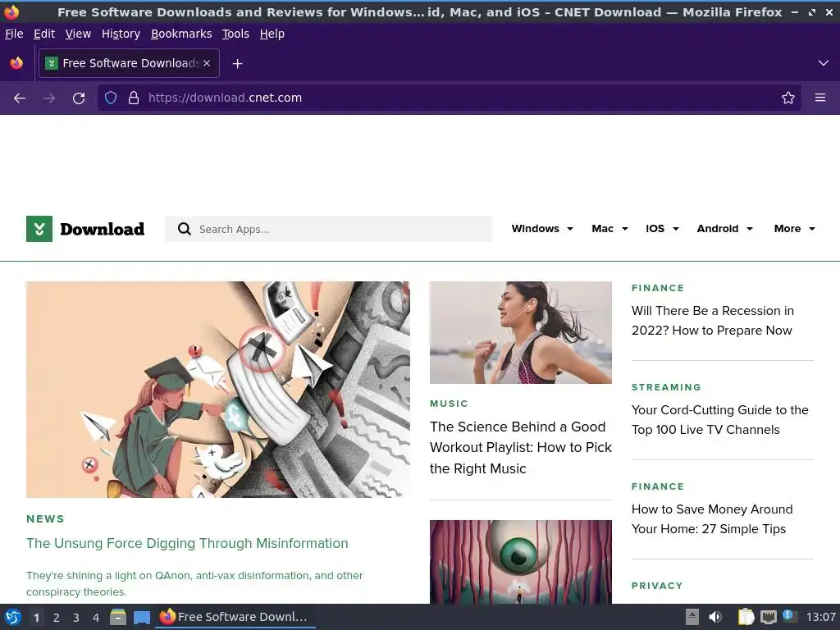
Task: Bookmark this page with the star icon
Action: tap(787, 98)
